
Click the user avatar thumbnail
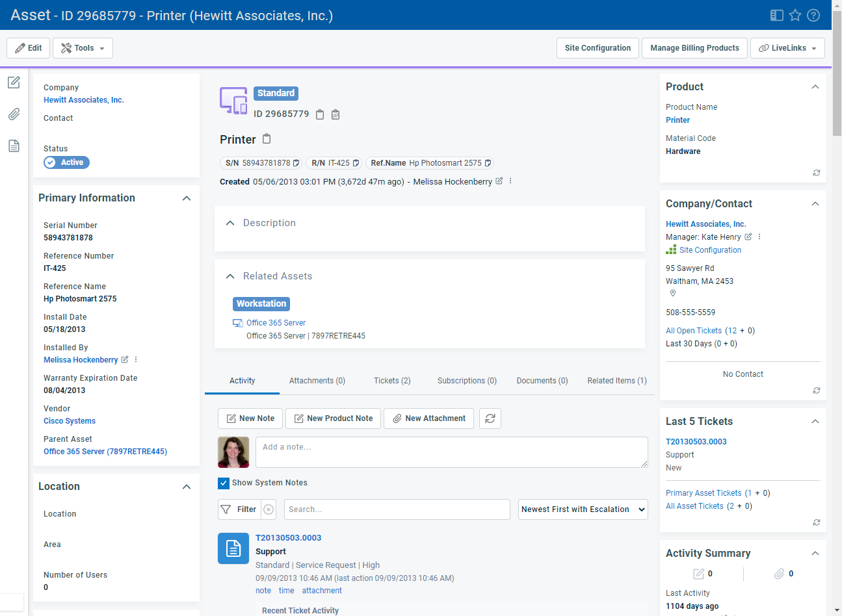tap(233, 452)
